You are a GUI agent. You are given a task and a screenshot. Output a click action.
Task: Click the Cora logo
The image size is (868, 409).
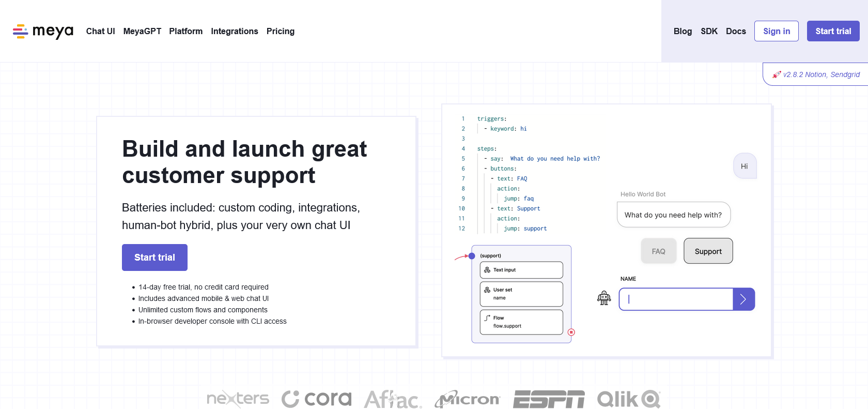pyautogui.click(x=317, y=399)
